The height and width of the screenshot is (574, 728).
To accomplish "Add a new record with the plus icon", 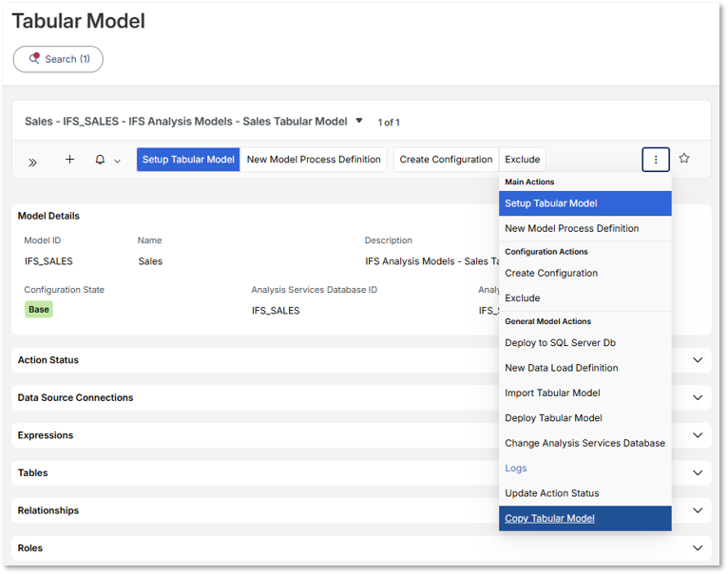I will (69, 160).
